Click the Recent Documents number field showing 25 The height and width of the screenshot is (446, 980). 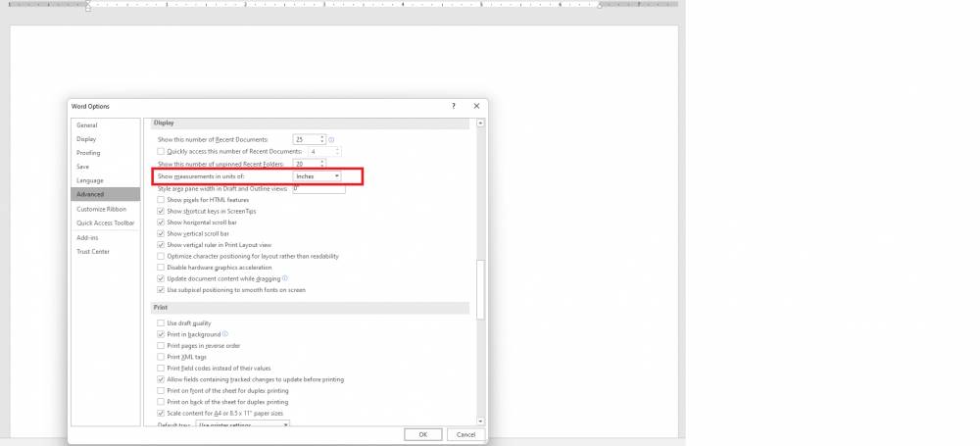[306, 139]
